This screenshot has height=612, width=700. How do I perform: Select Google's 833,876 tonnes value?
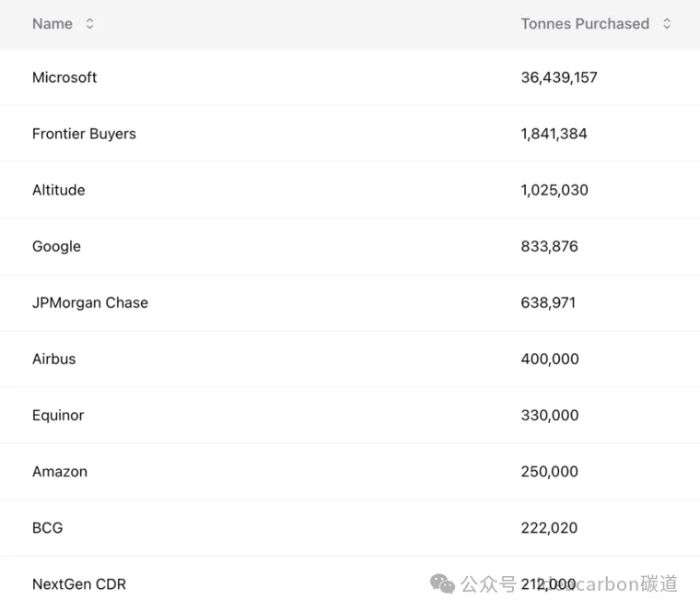click(550, 246)
